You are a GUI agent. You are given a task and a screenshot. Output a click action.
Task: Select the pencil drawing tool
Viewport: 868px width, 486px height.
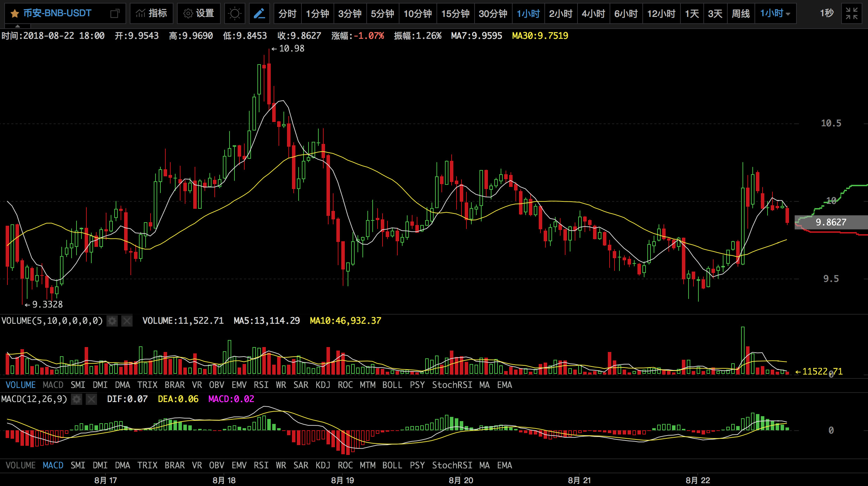coord(259,14)
